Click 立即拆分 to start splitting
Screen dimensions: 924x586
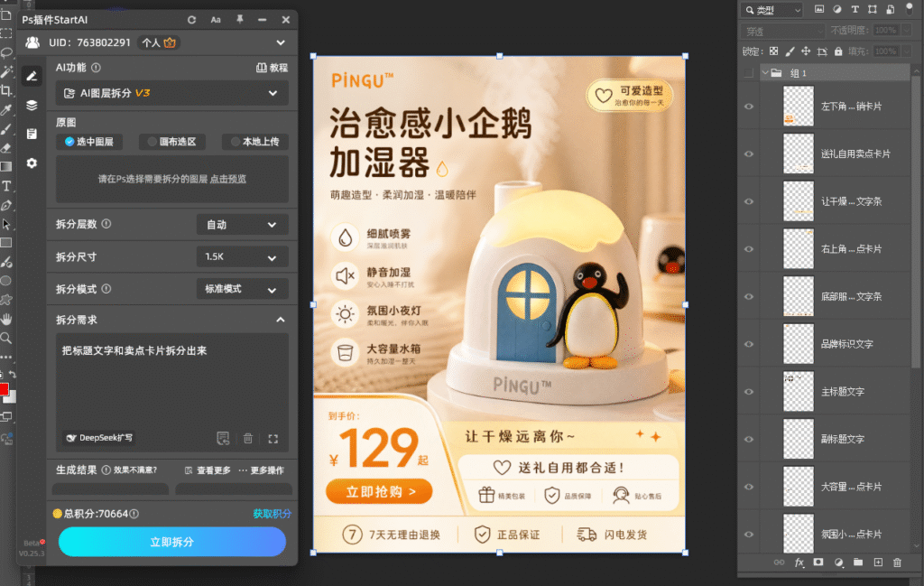point(172,542)
